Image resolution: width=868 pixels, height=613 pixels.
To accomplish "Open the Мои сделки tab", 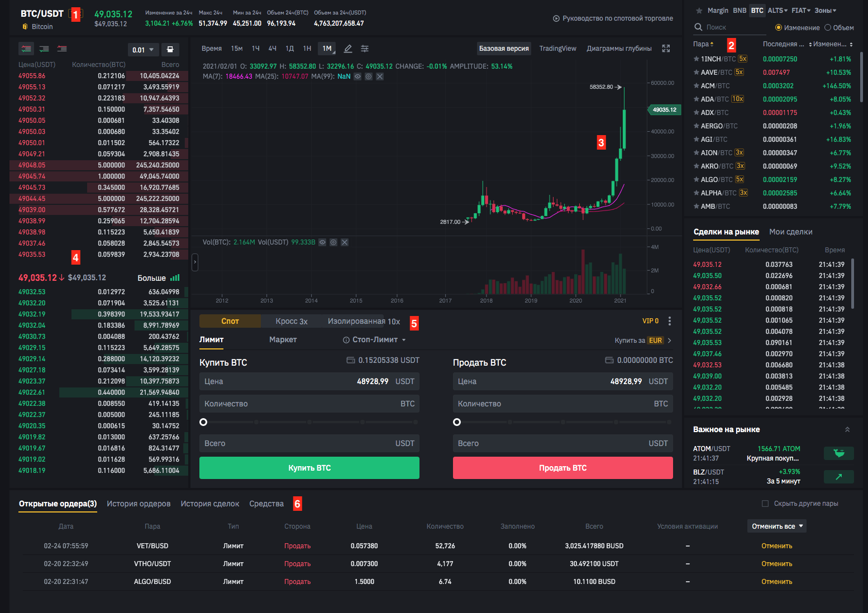I will [x=790, y=232].
